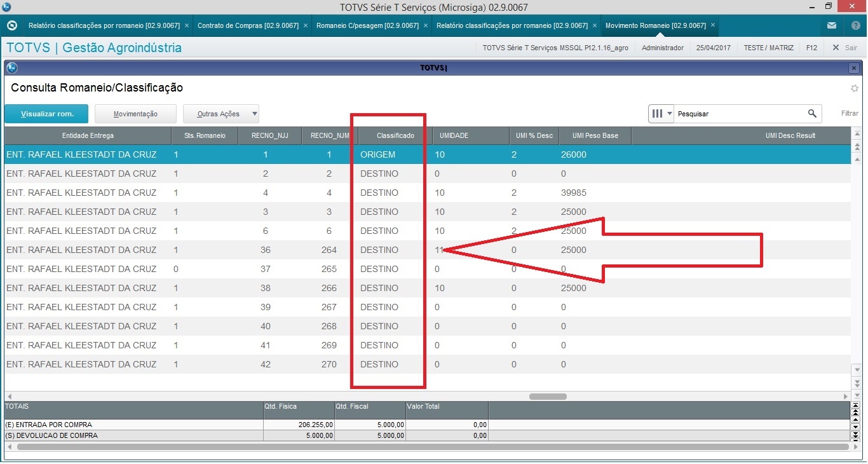
Task: Open the browse settings gear icon
Action: [855, 88]
